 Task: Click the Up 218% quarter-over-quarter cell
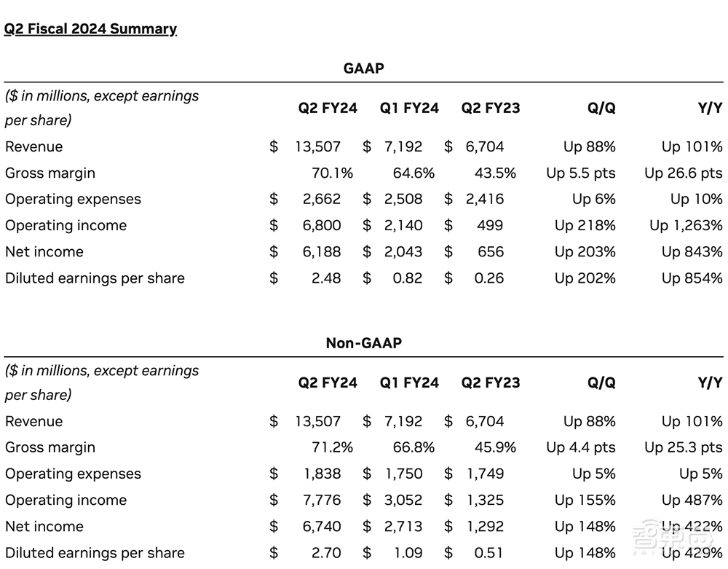pyautogui.click(x=585, y=225)
